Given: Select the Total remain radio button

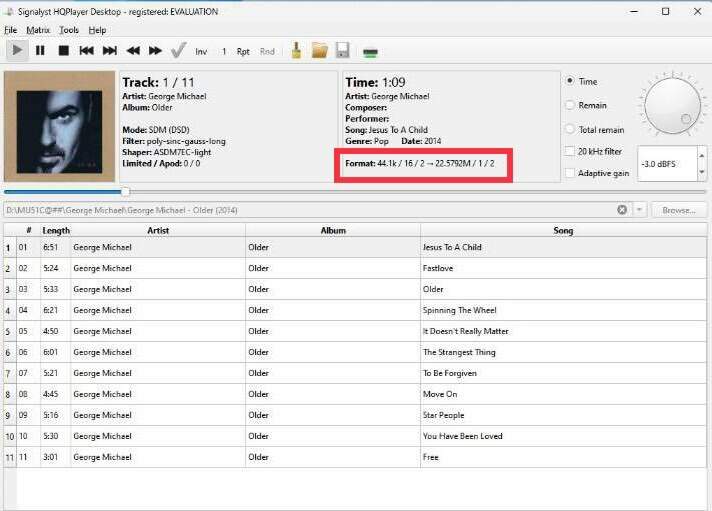Looking at the screenshot, I should point(570,129).
